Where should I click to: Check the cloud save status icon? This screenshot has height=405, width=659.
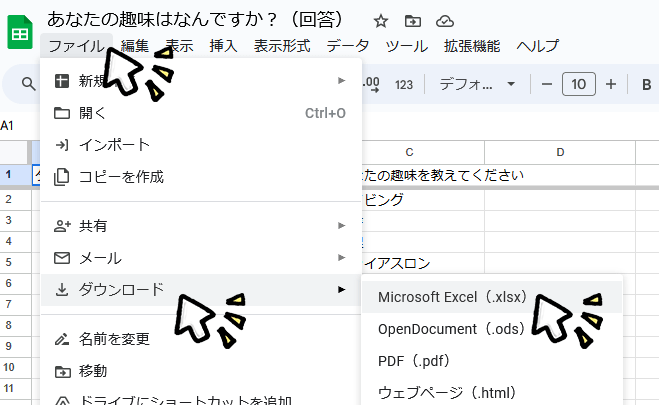445,21
